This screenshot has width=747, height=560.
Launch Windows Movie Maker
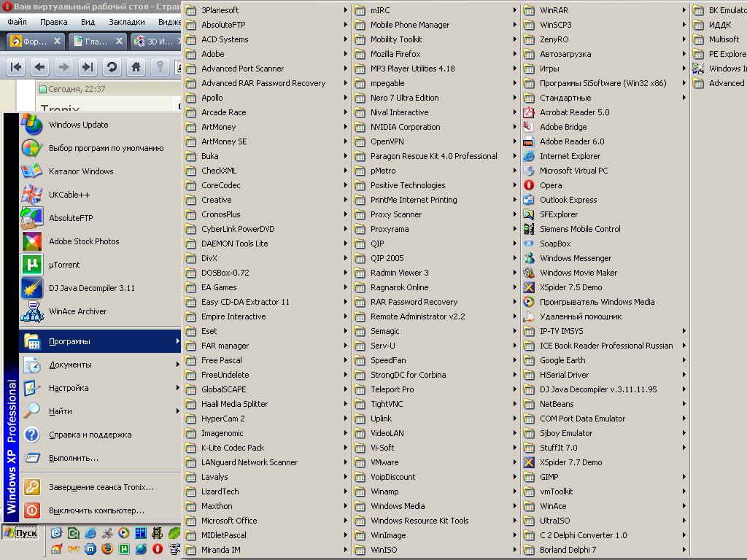(578, 273)
